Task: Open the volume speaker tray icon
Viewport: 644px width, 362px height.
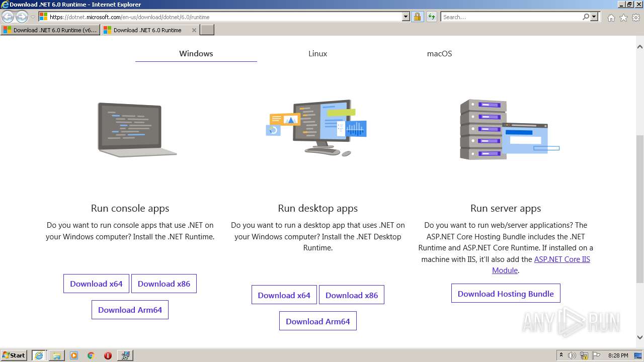Action: click(572, 355)
